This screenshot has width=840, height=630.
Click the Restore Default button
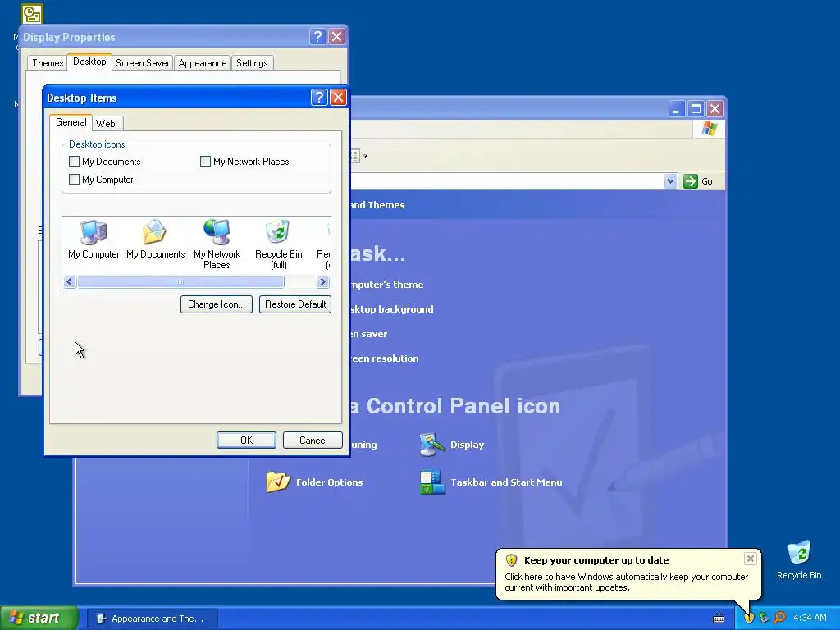click(x=295, y=304)
